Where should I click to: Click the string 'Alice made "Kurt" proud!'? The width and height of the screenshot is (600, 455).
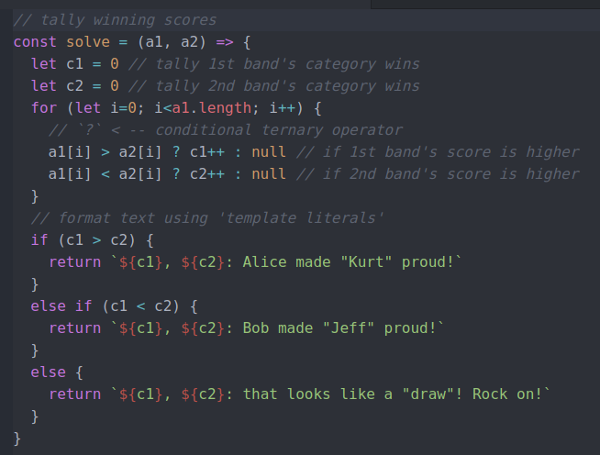349,262
